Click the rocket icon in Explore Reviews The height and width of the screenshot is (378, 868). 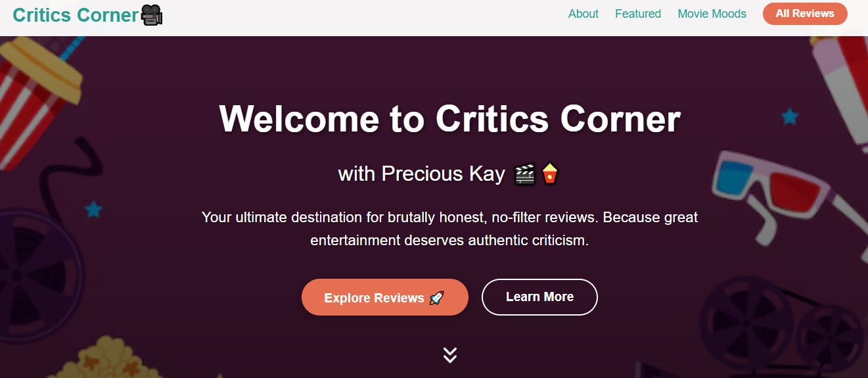click(x=436, y=298)
